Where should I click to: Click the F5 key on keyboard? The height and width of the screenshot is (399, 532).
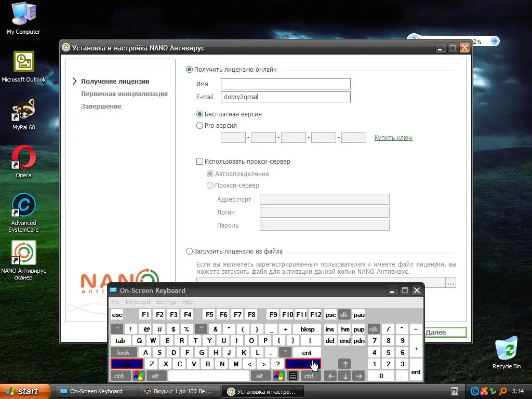[x=209, y=314]
